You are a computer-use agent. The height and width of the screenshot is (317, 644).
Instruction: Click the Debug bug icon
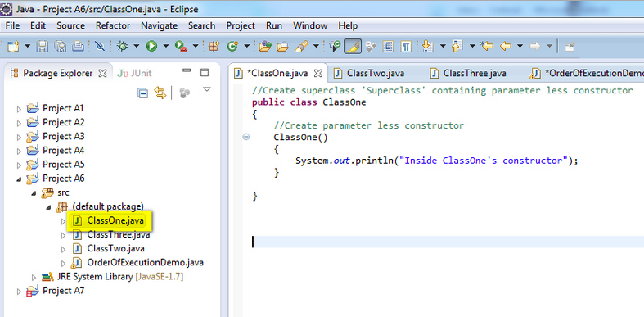(122, 47)
